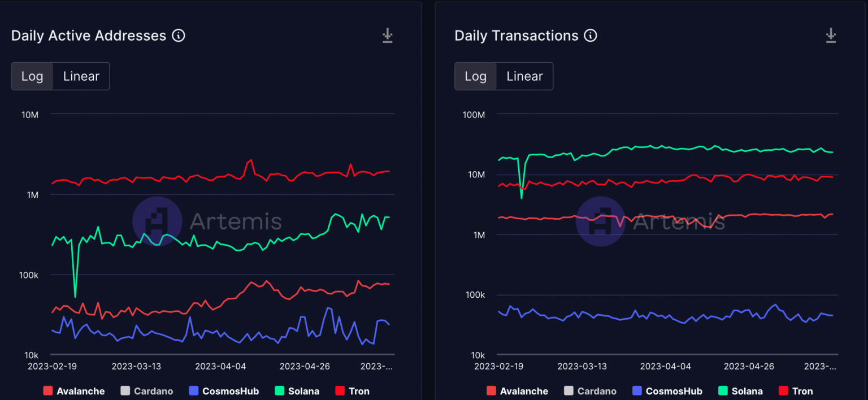The width and height of the screenshot is (868, 400).
Task: Select Log scale for Daily Active Addresses
Action: point(32,76)
